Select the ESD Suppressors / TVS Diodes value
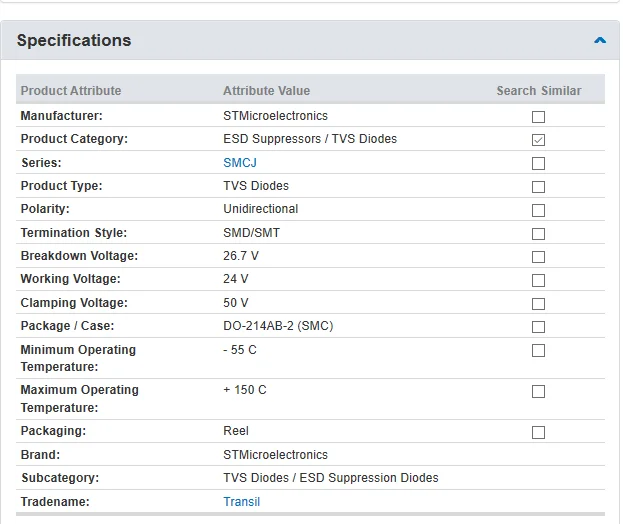Viewport: 623px width, 524px height. coord(310,139)
